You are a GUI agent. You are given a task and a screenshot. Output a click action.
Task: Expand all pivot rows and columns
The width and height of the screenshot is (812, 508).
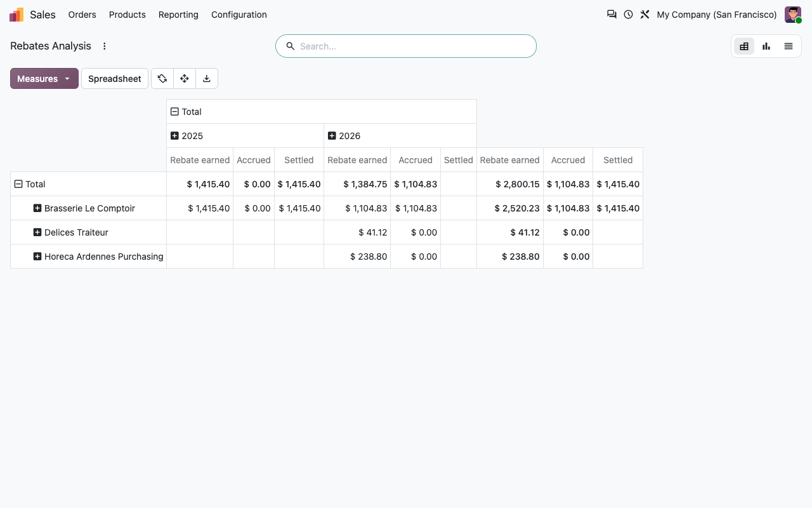point(185,79)
